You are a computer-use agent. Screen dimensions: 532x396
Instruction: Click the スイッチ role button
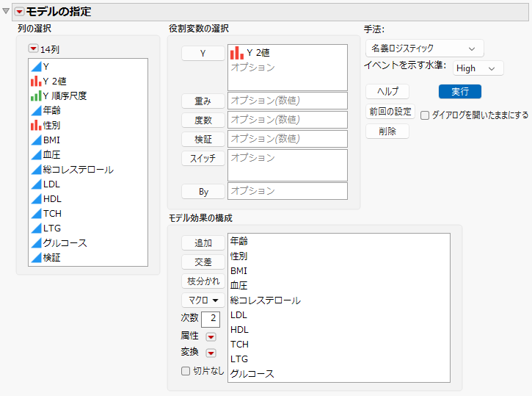click(x=203, y=158)
